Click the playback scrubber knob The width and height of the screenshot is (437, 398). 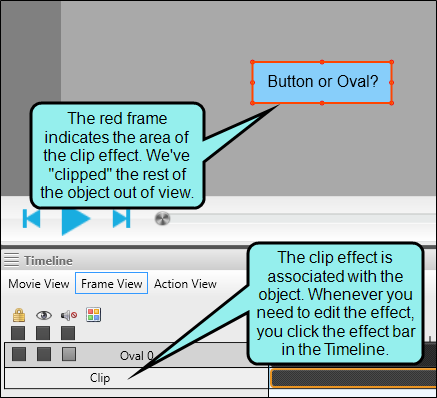pos(163,219)
